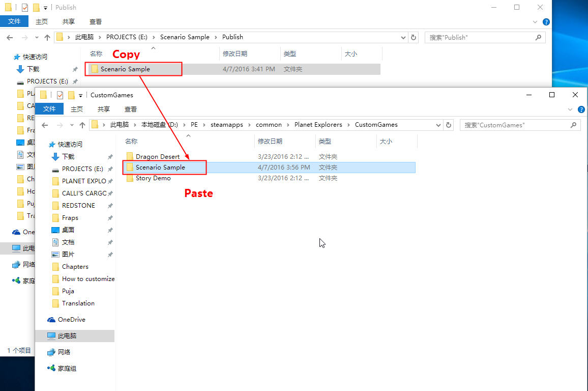Click 快速访问 star in CustomGames sidebar
Image resolution: width=588 pixels, height=391 pixels.
pyautogui.click(x=52, y=145)
